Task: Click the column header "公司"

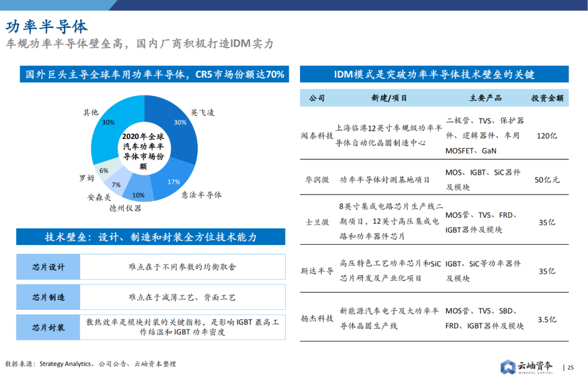Action: click(317, 98)
